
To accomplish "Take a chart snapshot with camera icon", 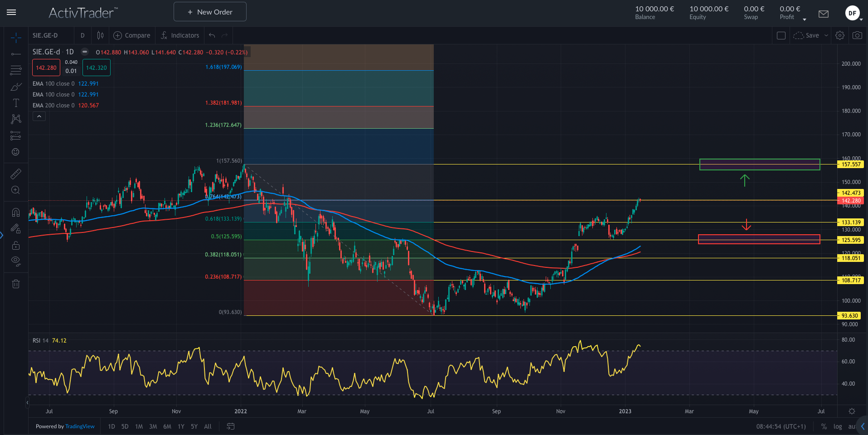I will point(857,35).
